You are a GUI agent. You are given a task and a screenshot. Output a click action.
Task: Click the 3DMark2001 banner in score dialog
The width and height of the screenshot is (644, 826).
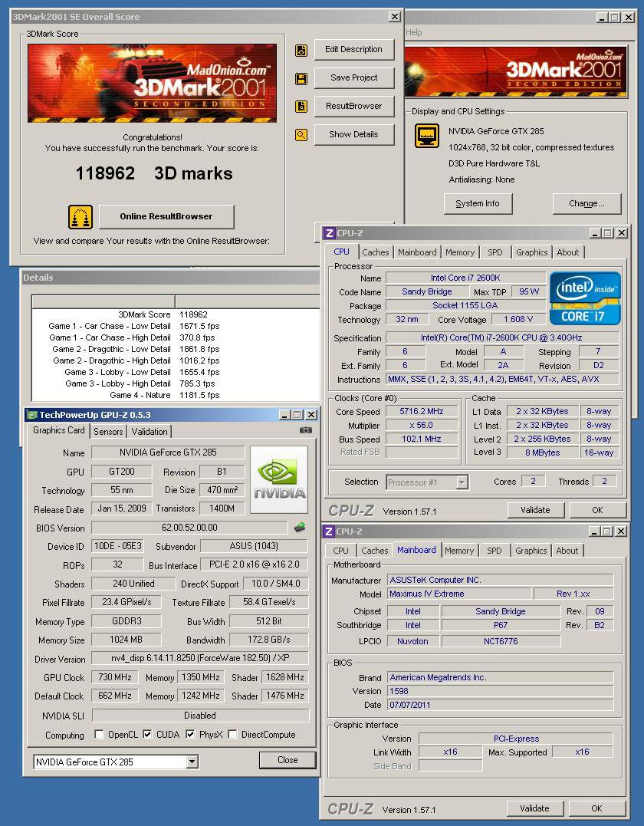[x=152, y=84]
